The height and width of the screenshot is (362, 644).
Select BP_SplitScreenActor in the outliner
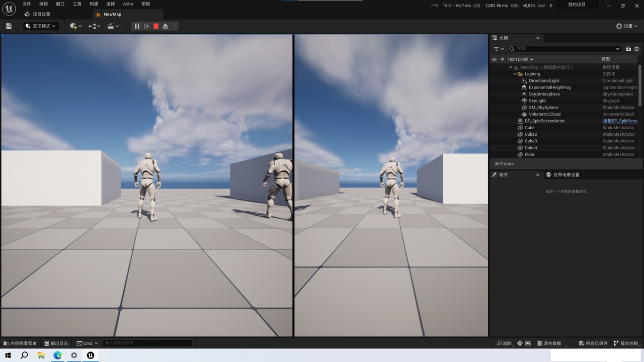coord(544,121)
